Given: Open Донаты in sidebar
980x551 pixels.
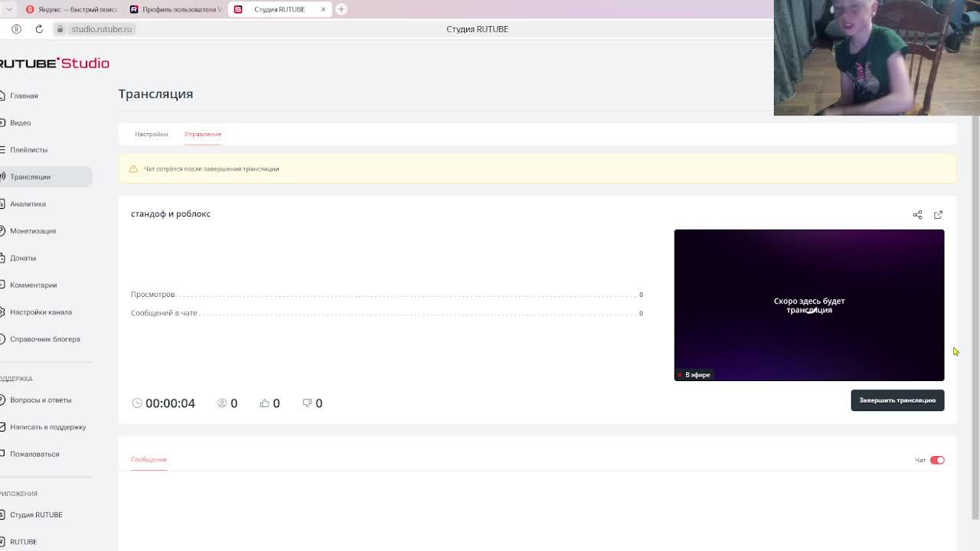Looking at the screenshot, I should click(23, 258).
